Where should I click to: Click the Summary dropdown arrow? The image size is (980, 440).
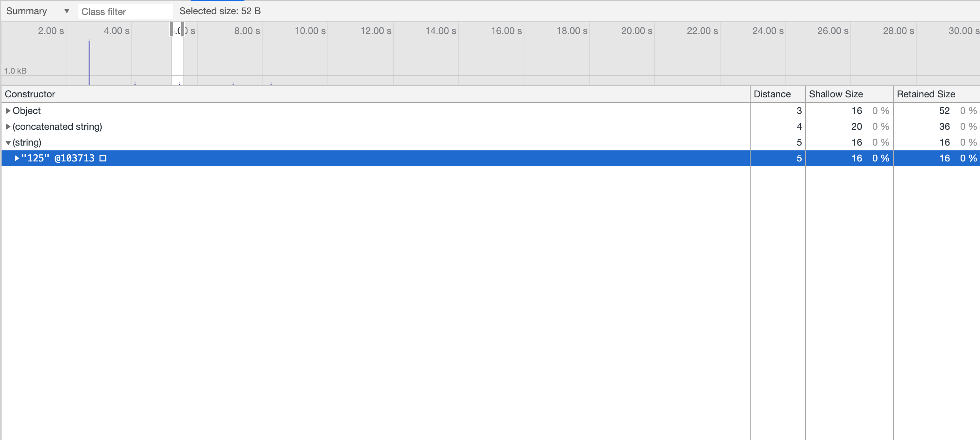pos(66,11)
